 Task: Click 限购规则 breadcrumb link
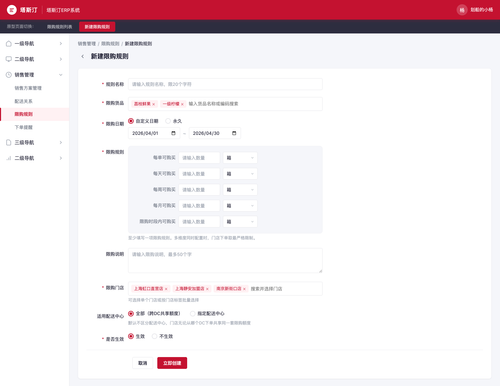[110, 44]
